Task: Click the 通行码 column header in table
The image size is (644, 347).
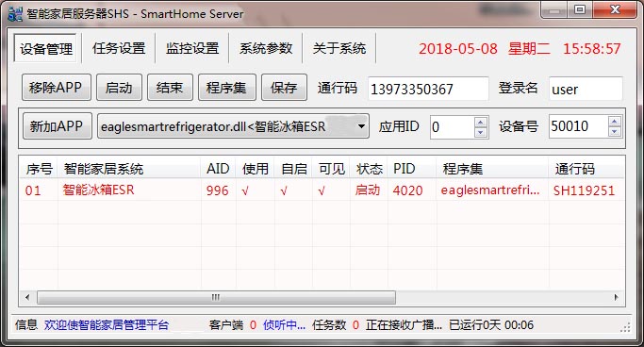Action: point(586,169)
